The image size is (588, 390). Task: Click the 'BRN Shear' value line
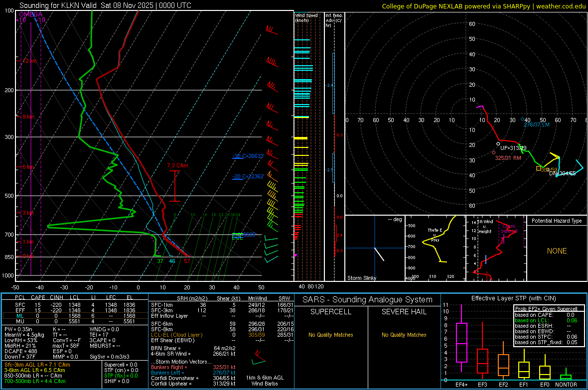(193, 348)
